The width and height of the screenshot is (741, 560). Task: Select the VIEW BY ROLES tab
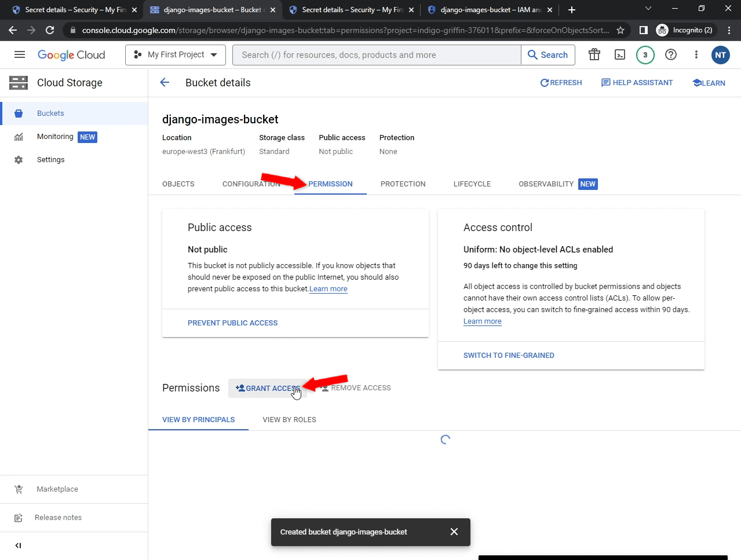click(289, 419)
